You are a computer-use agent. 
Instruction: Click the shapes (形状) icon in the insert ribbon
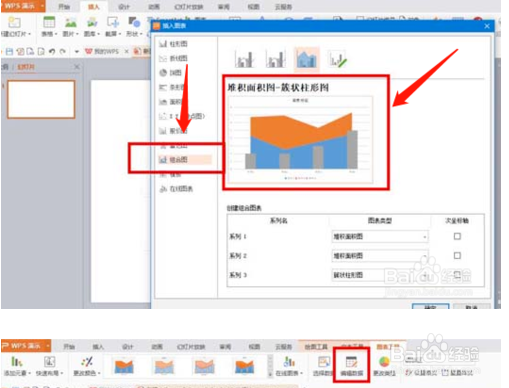(134, 22)
